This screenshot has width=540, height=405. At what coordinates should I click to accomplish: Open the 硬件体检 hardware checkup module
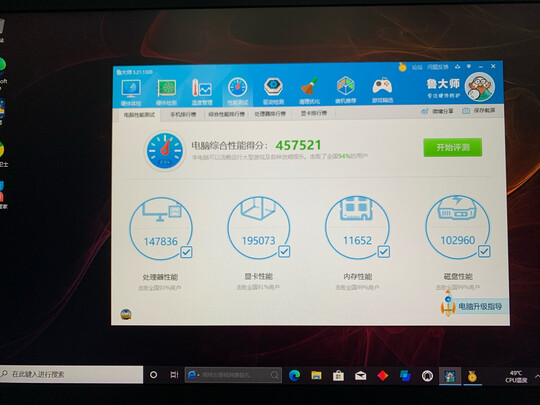(131, 93)
